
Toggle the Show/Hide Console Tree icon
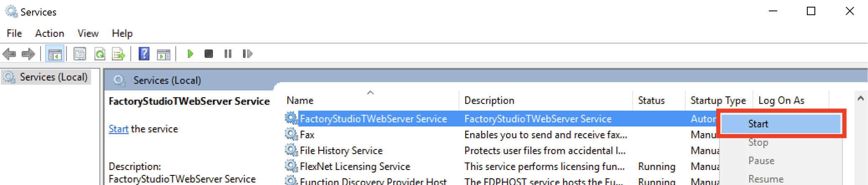coord(55,54)
